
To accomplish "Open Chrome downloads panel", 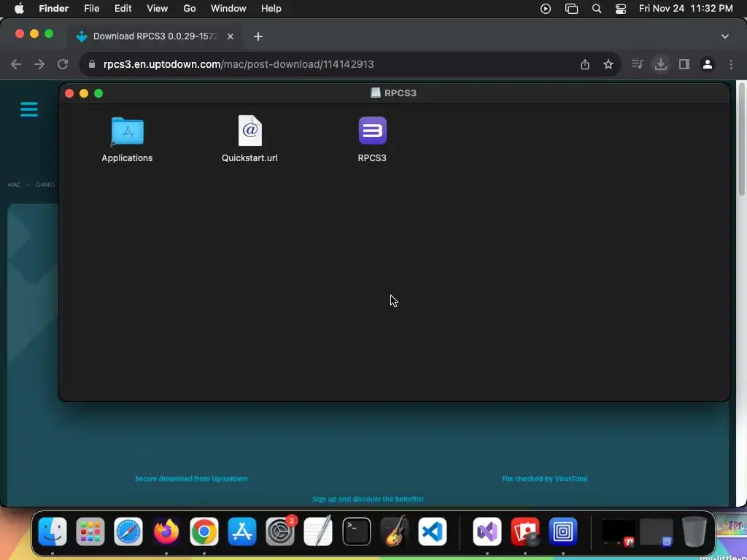I will click(661, 64).
